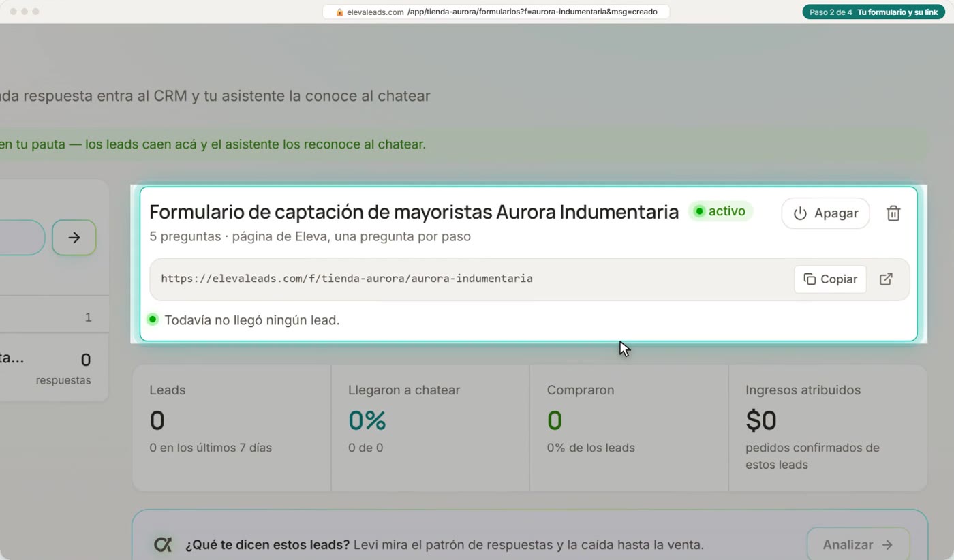Click the "Paso 2 de 4" step badge

tap(873, 12)
